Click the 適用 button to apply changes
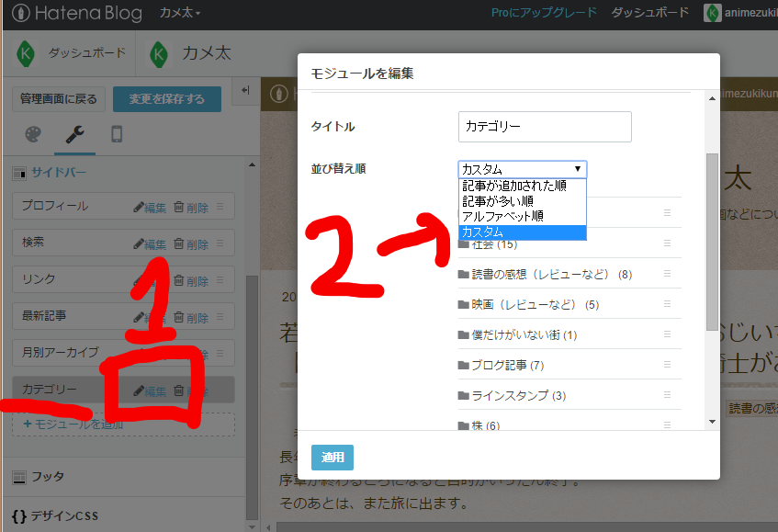778x532 pixels. pos(332,457)
